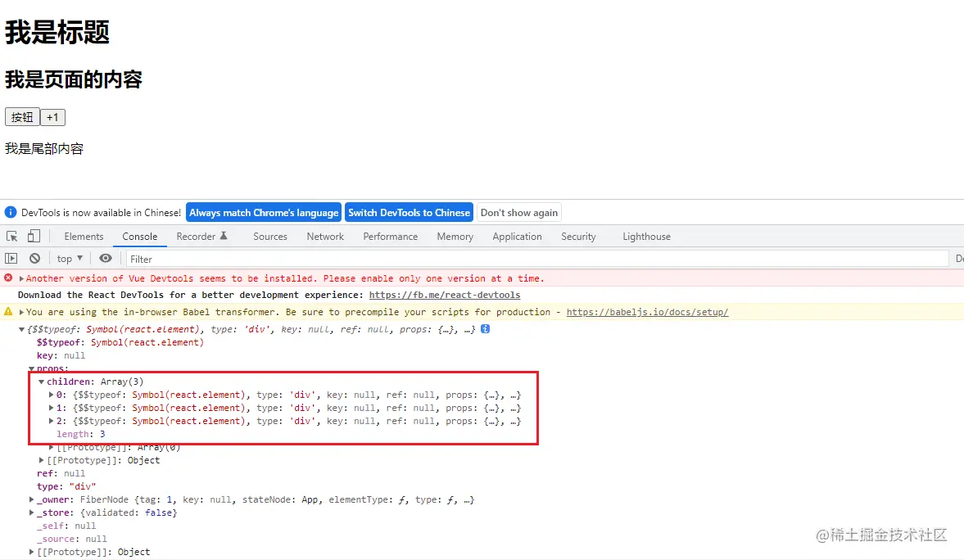Click the +1 button on page

pyautogui.click(x=53, y=117)
